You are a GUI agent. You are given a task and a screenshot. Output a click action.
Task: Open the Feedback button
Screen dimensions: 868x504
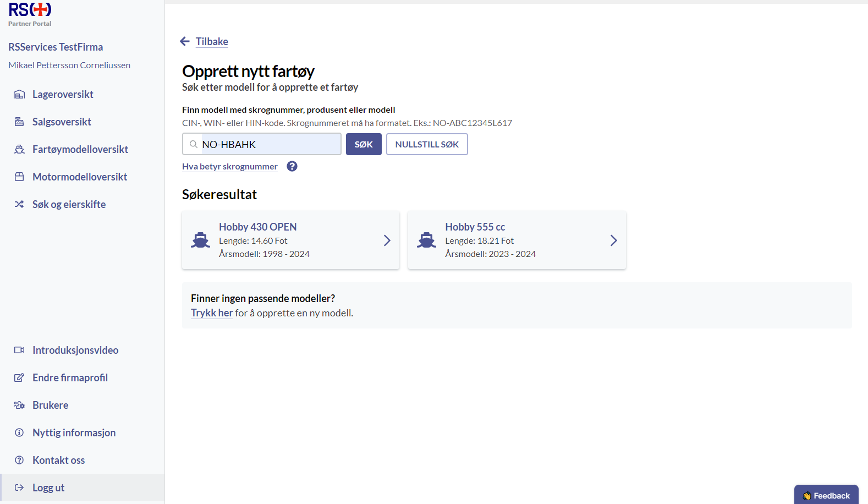pos(826,495)
